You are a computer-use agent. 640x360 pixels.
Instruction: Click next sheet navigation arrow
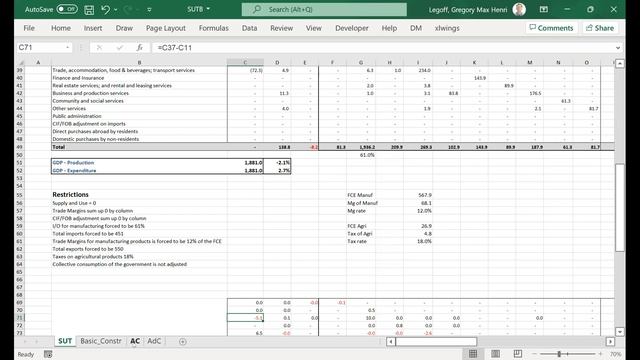[36, 341]
